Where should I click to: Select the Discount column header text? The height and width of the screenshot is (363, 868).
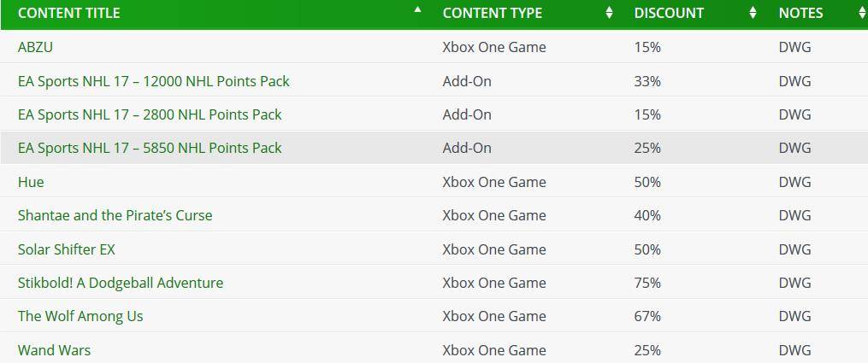pyautogui.click(x=669, y=13)
